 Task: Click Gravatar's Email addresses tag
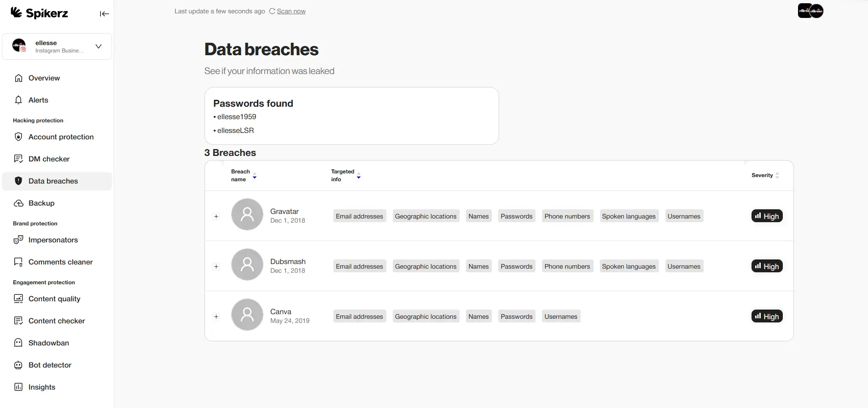[360, 216]
